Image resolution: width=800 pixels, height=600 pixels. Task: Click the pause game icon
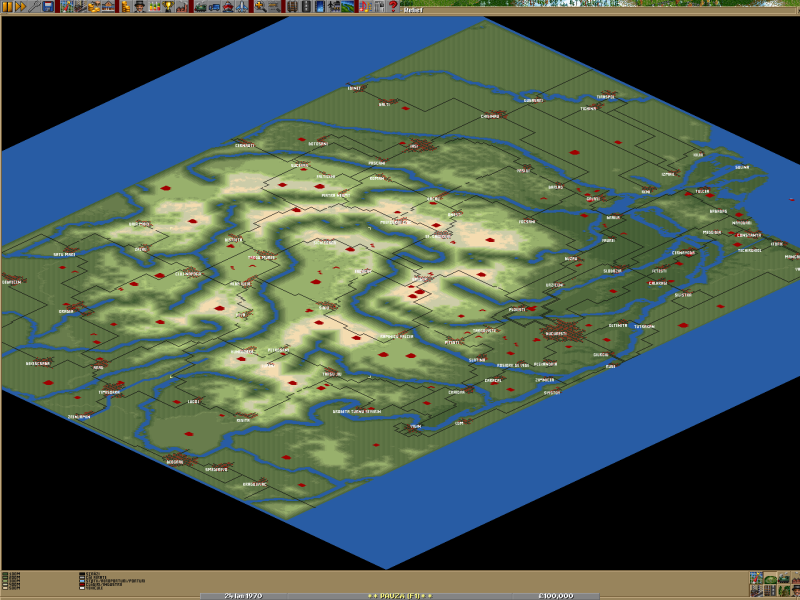(7, 6)
